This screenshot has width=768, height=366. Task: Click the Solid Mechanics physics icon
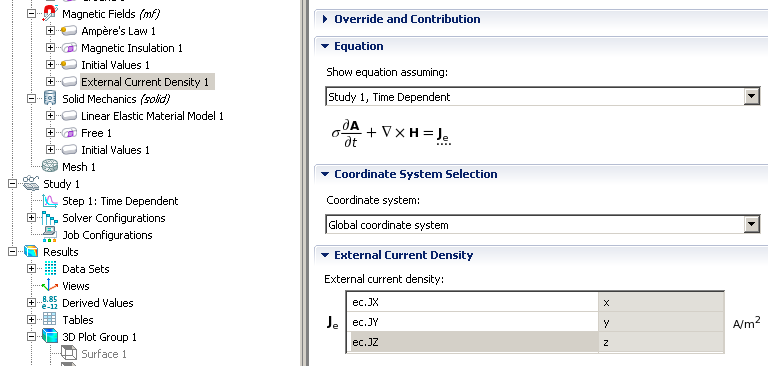pos(49,98)
